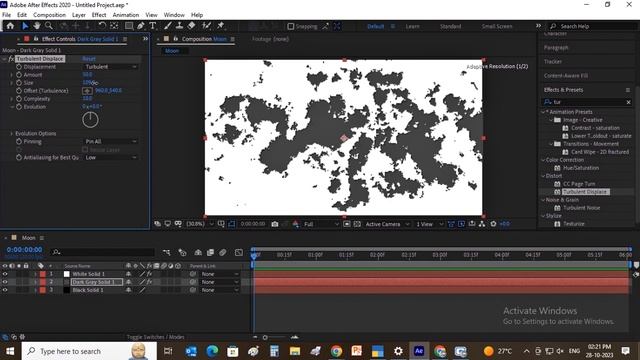The width and height of the screenshot is (640, 360).
Task: Open the Composition Mini-Flowchart icon in timeline
Action: click(167, 253)
